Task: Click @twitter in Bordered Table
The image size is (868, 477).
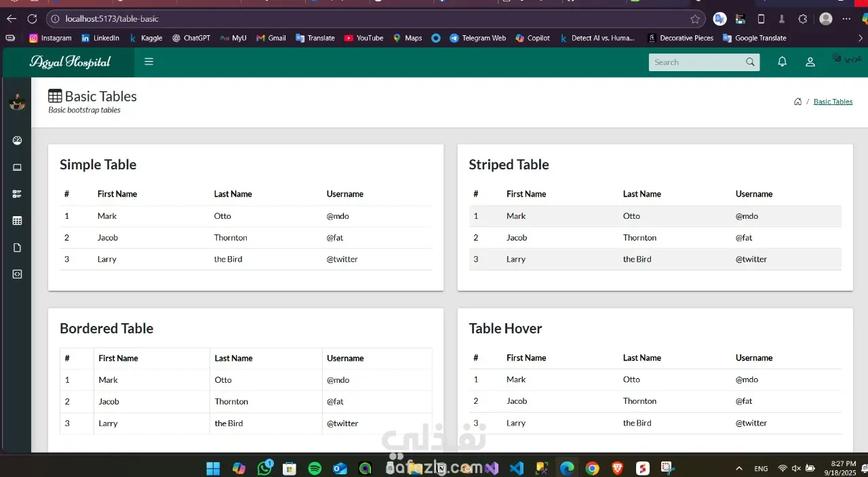Action: [x=342, y=423]
